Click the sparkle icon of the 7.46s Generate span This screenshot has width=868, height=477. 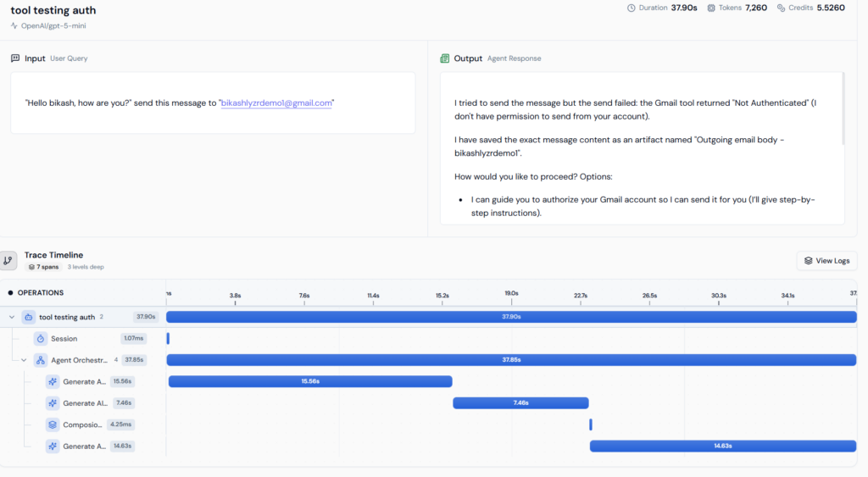[52, 403]
